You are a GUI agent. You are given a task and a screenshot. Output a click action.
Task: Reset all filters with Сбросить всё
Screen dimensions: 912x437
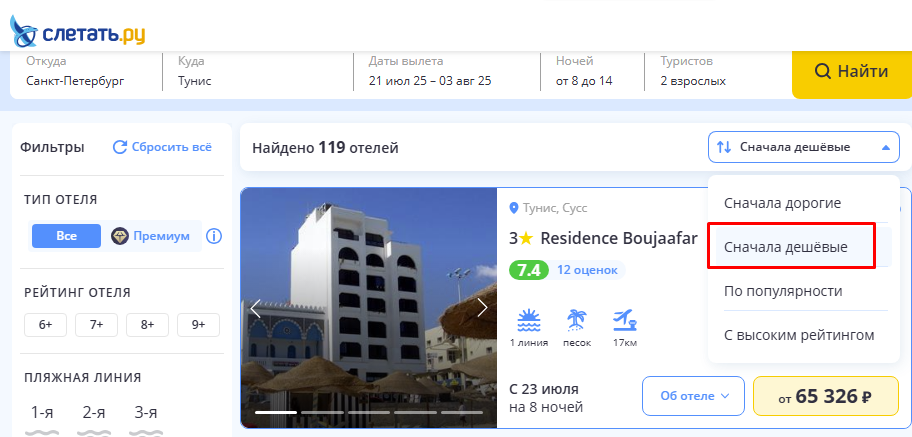point(162,147)
